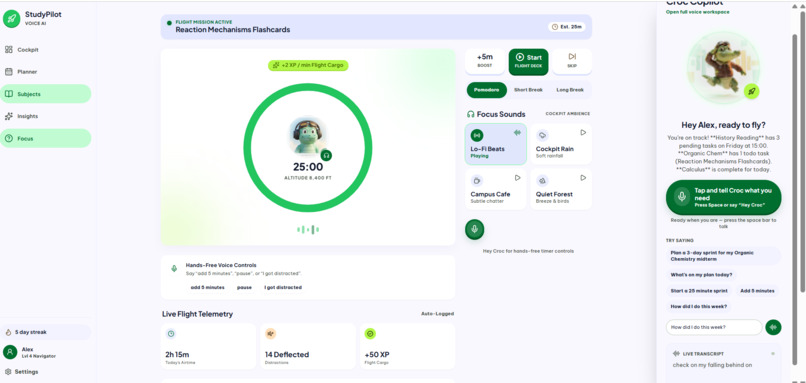Click the "add 5 minutes" voice chip

coord(208,287)
